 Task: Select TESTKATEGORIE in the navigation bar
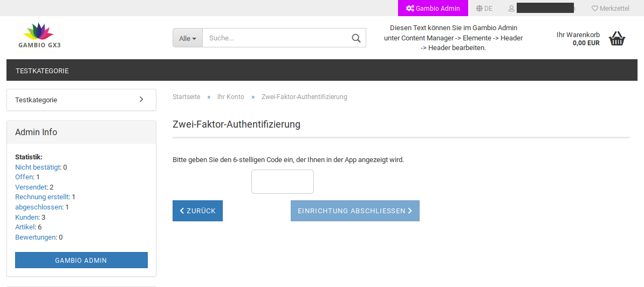point(42,71)
